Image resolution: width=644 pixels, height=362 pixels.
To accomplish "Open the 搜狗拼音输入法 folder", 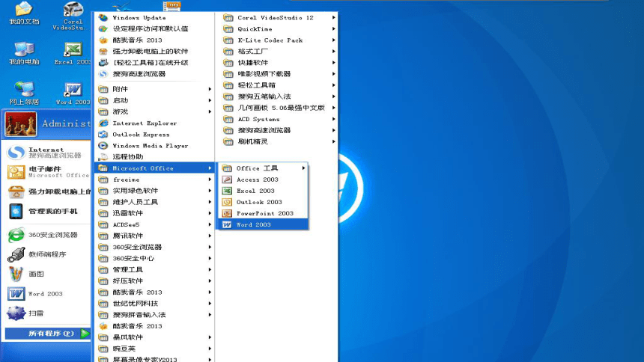I will [154, 315].
